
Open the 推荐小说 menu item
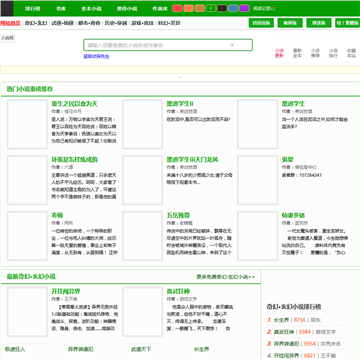[x=127, y=9]
